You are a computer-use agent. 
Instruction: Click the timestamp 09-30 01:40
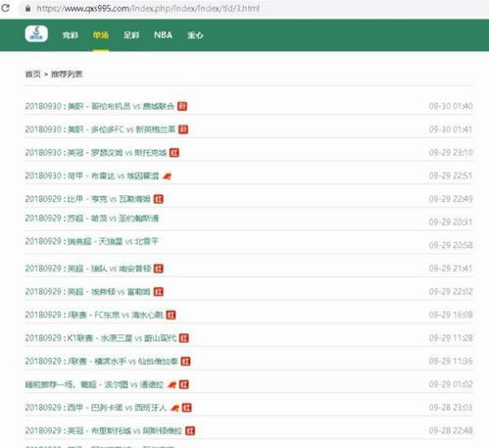pos(451,106)
